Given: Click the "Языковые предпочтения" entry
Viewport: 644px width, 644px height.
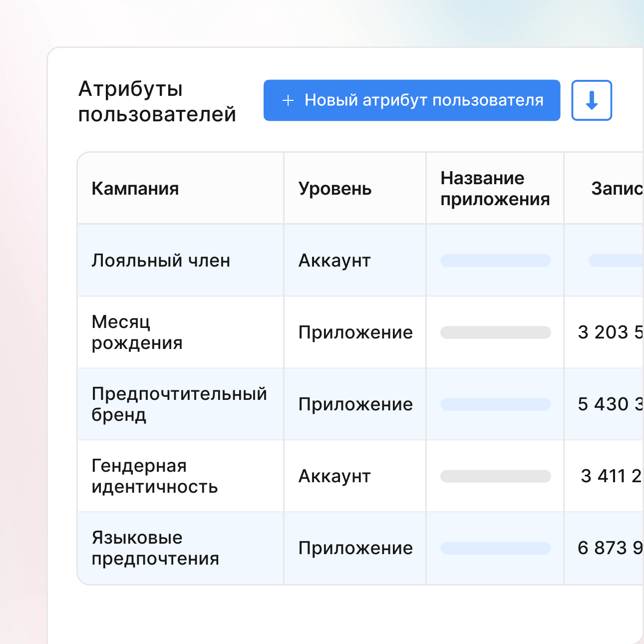Looking at the screenshot, I should point(155,548).
